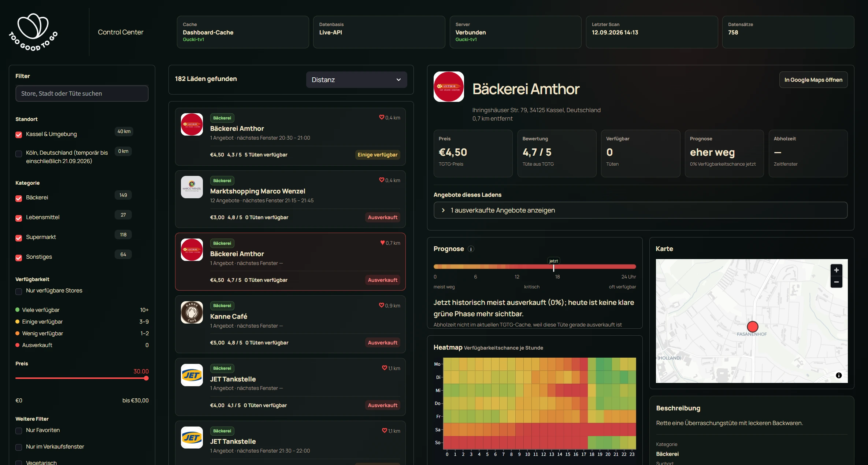Select the Marktshopping Marco Wenzel store card
The height and width of the screenshot is (465, 868).
[x=290, y=199]
